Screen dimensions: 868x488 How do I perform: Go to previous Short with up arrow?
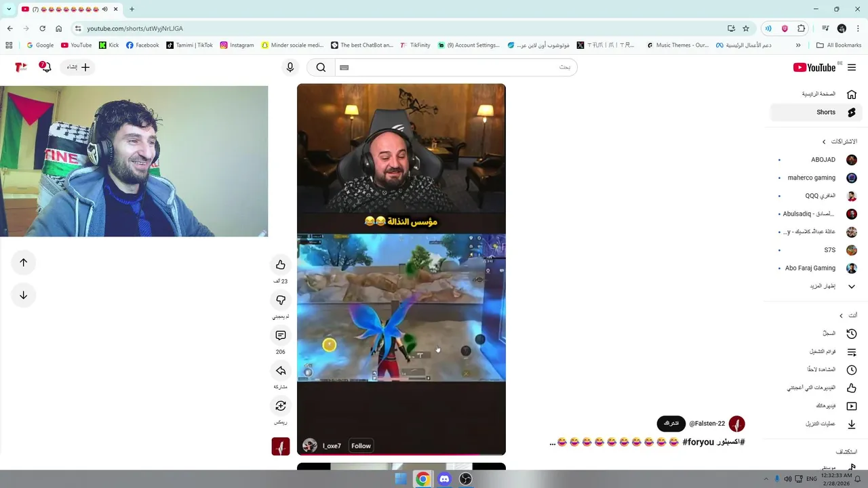point(24,262)
